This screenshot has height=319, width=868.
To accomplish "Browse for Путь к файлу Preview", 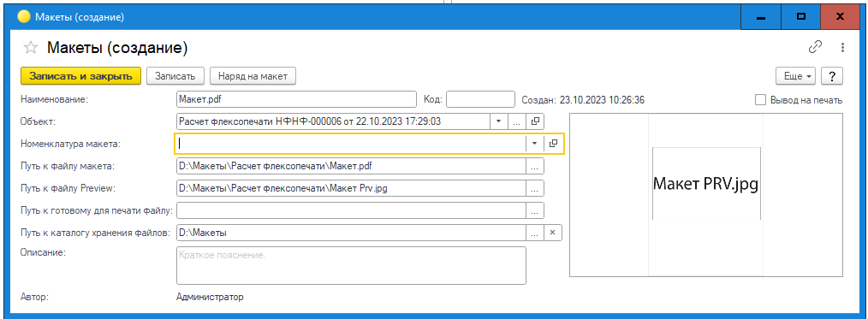I will point(535,188).
